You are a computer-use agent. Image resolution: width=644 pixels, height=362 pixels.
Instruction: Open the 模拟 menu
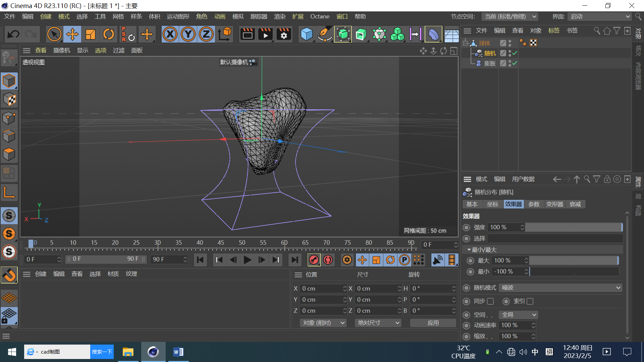pyautogui.click(x=238, y=16)
